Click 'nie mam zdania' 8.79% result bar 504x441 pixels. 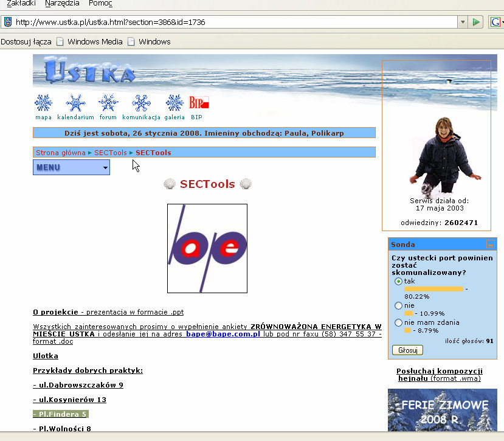[x=407, y=330]
